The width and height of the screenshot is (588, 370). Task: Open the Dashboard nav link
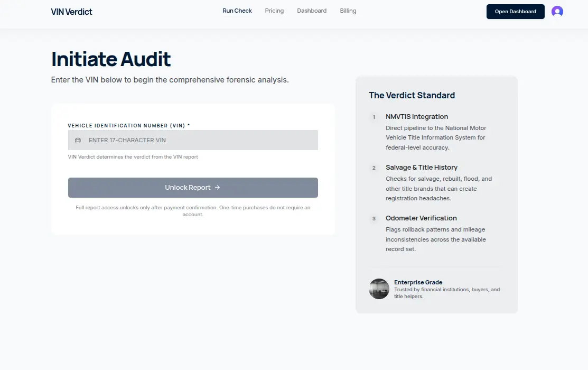(312, 11)
